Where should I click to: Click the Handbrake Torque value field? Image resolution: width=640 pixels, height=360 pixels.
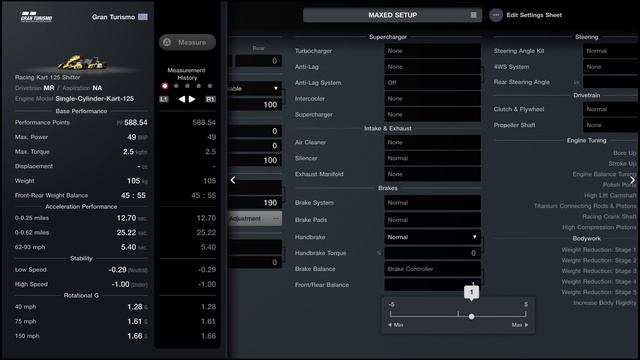[x=432, y=253]
